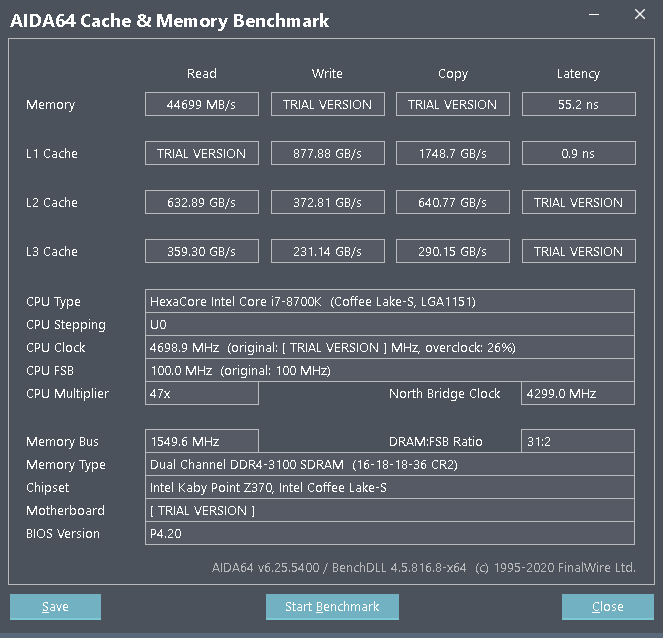Screen dimensions: 663x638
Task: Click the BIOS Version label
Action: tap(63, 533)
